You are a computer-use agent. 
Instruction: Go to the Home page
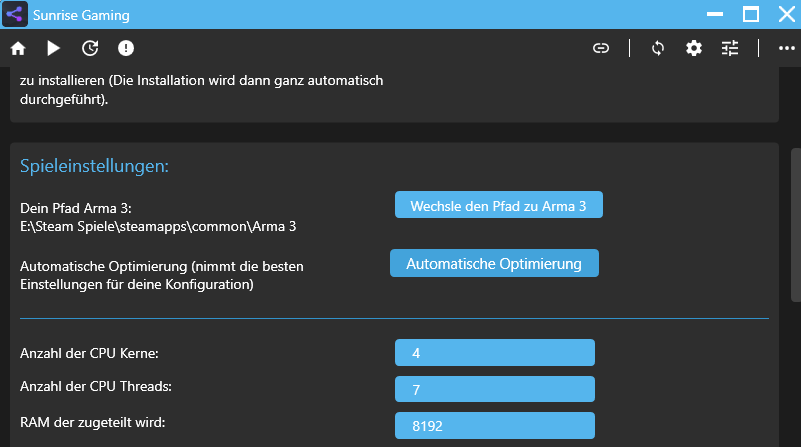click(18, 48)
